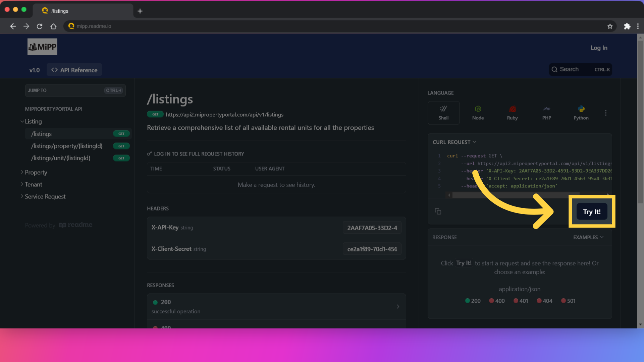This screenshot has height=362, width=644.
Task: Expand the 200 successful operation response
Action: pyautogui.click(x=276, y=306)
